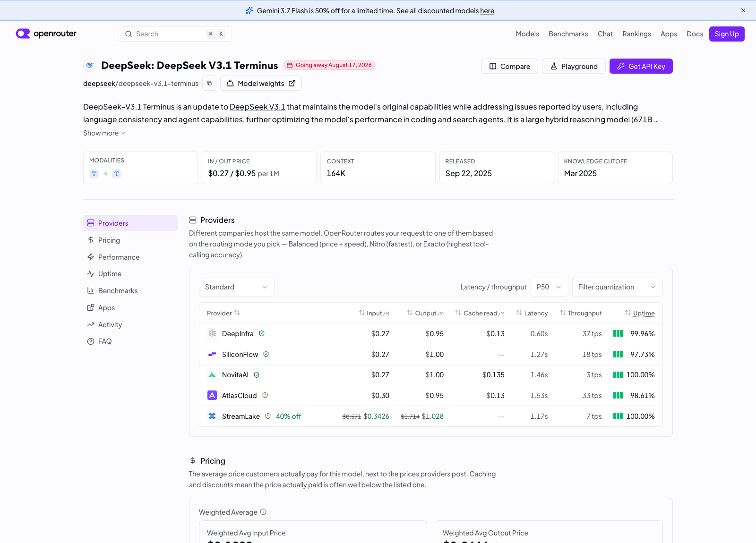Go to the Uptime sidebar section
Image resolution: width=756 pixels, height=543 pixels.
point(130,274)
